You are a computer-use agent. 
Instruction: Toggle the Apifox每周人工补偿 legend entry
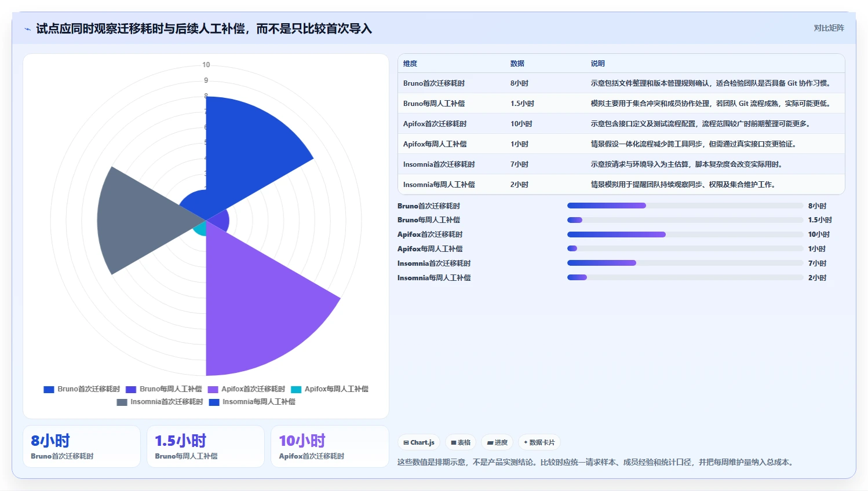(x=330, y=389)
